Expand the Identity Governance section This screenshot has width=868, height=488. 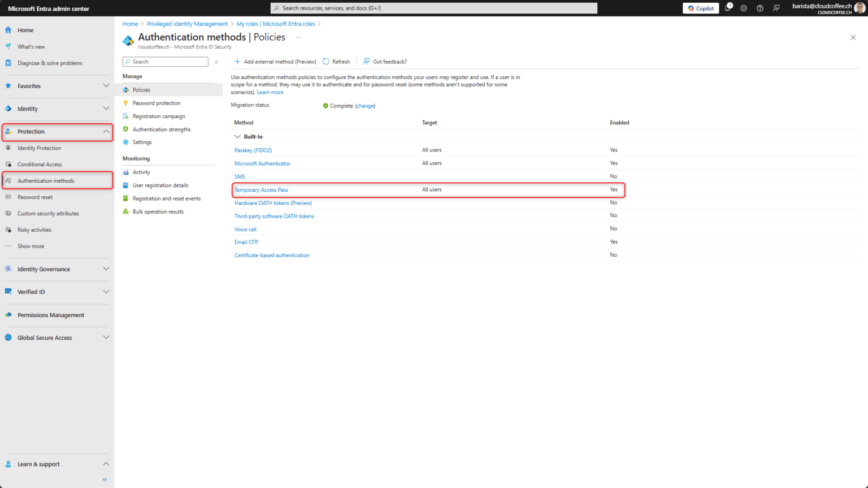pyautogui.click(x=106, y=269)
